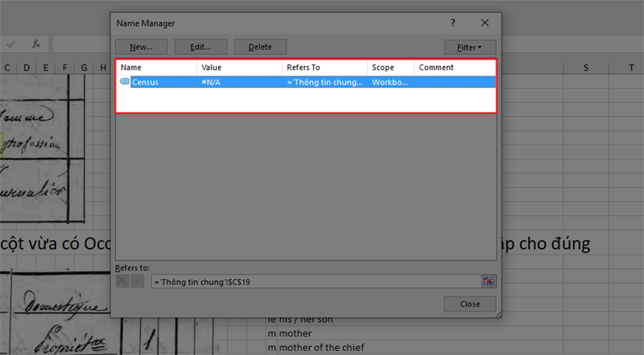Image resolution: width=644 pixels, height=355 pixels.
Task: Sort by the Scope column header
Action: coord(390,68)
